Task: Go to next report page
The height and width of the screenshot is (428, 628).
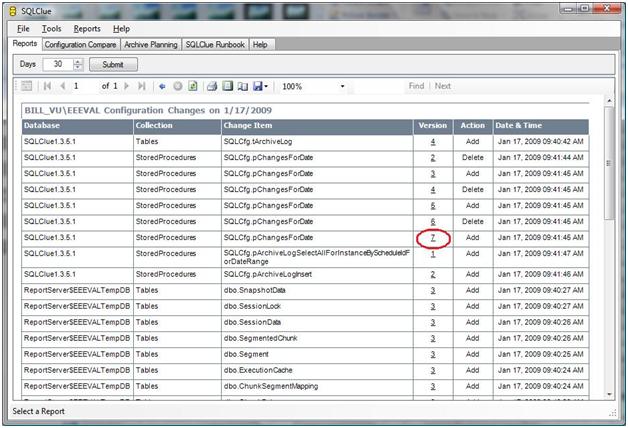Action: click(127, 86)
